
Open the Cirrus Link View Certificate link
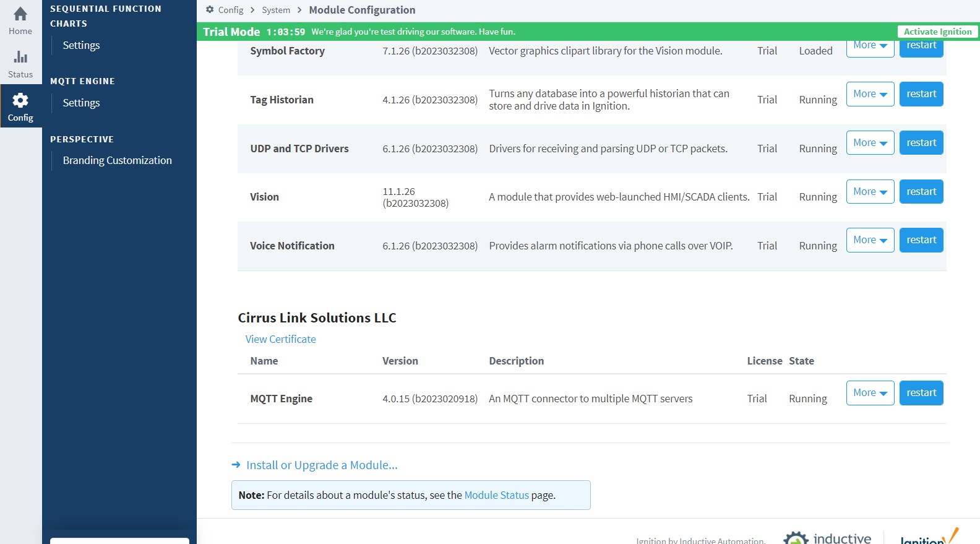tap(280, 339)
